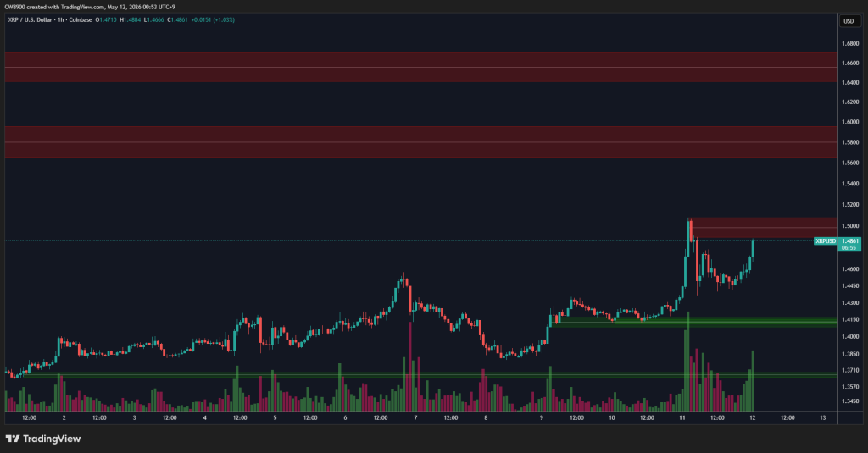Click the 1.6600 price axis label

point(850,63)
